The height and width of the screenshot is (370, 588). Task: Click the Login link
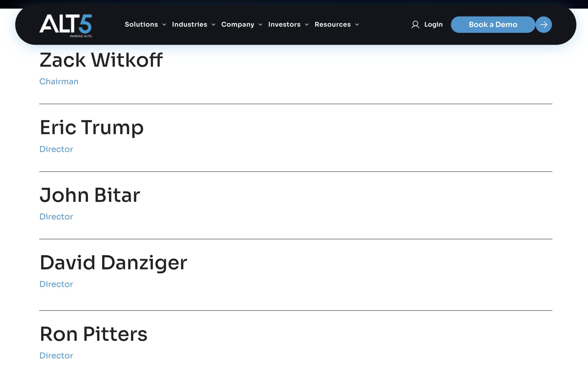(433, 24)
